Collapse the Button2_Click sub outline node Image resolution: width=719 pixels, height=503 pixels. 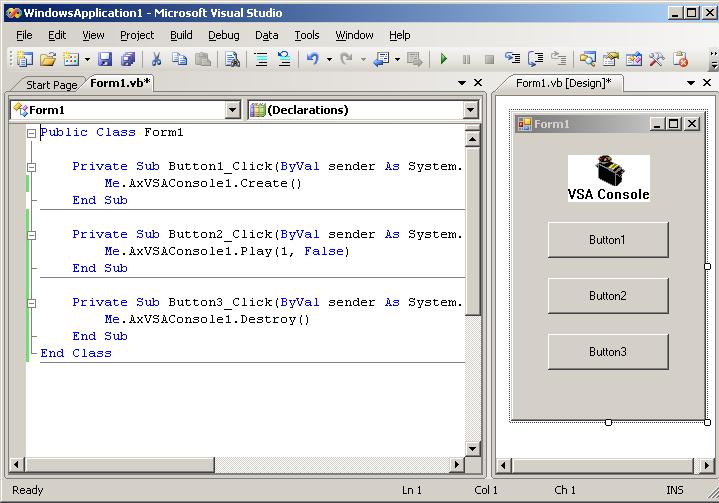pyautogui.click(x=31, y=235)
